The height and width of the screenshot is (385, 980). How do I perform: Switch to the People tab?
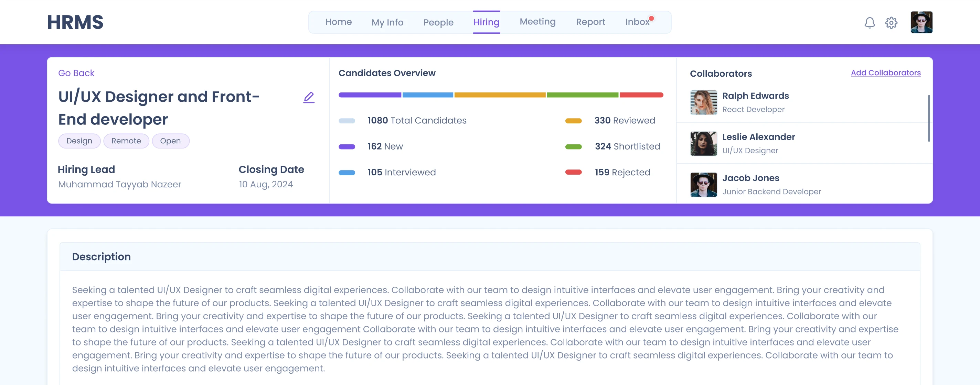[438, 22]
